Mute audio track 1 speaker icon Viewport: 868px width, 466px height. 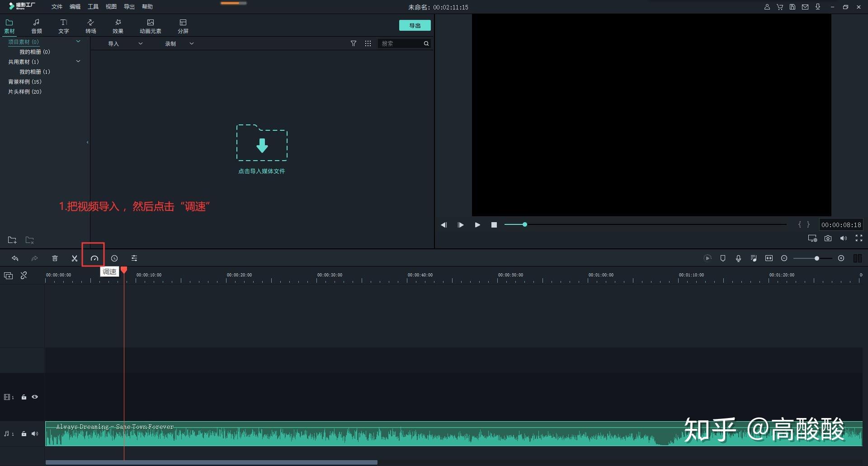[x=35, y=434]
